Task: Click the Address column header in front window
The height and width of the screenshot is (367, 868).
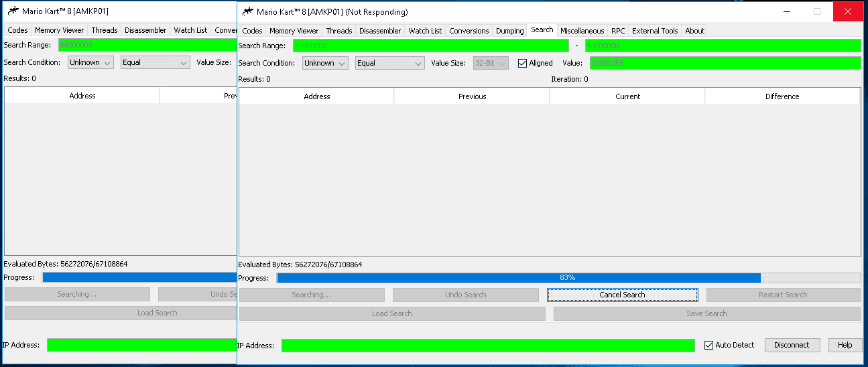Action: [317, 96]
